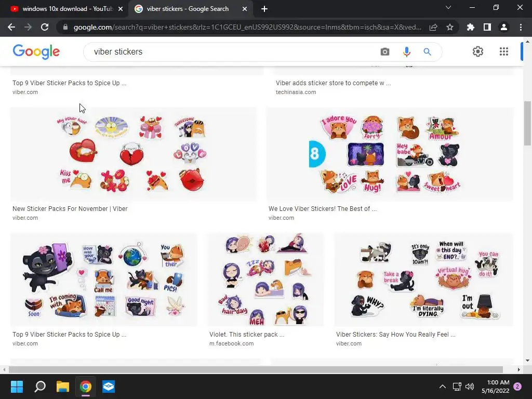
Task: View site security lock information
Action: point(65,27)
